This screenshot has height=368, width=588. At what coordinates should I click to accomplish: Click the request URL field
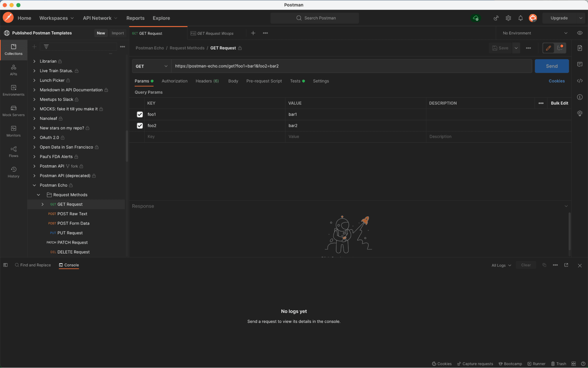(350, 66)
